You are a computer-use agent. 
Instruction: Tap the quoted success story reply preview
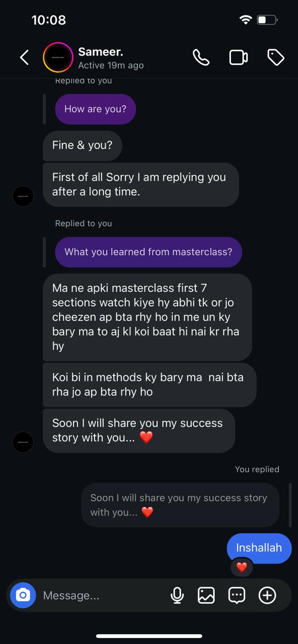[x=180, y=505]
